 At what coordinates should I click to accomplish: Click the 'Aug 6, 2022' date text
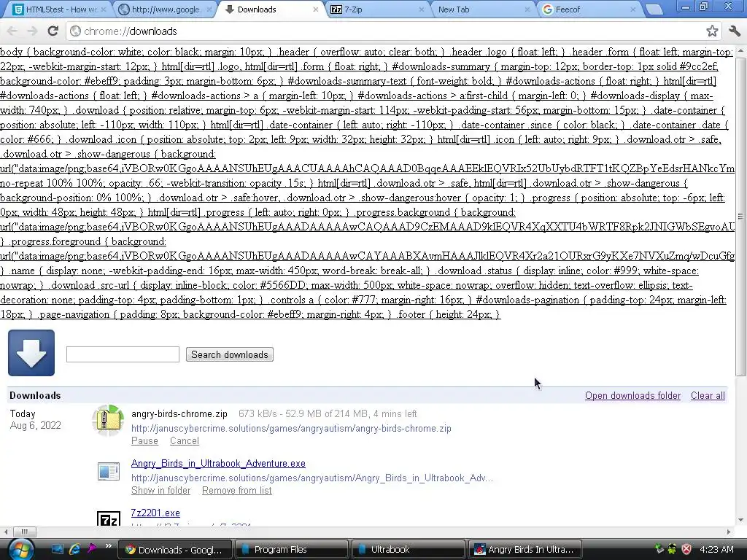click(x=35, y=426)
